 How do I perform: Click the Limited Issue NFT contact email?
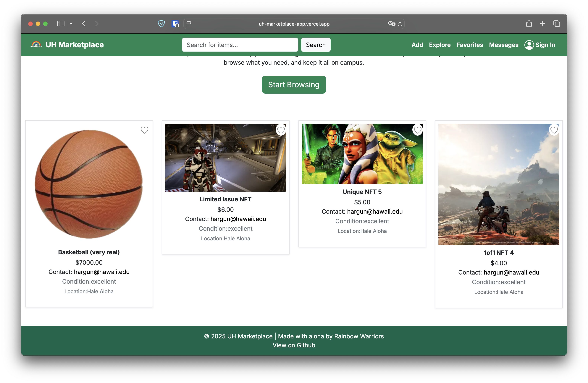coord(238,219)
